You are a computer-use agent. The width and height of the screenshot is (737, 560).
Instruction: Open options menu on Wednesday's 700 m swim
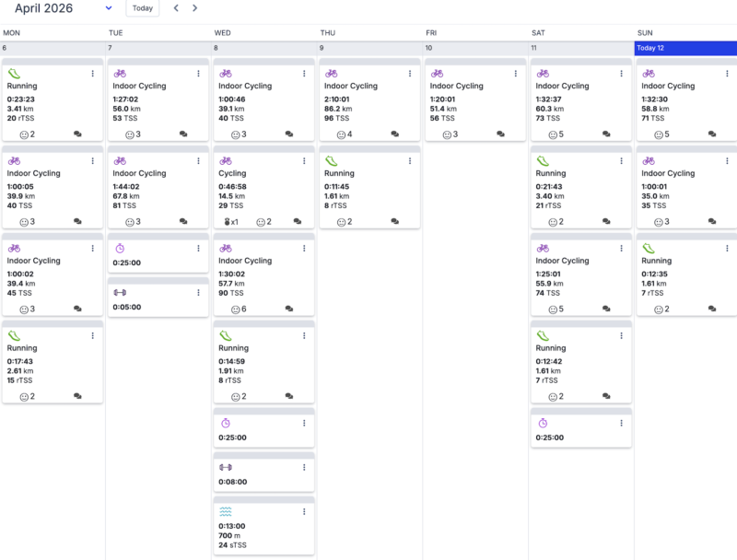[x=304, y=510]
